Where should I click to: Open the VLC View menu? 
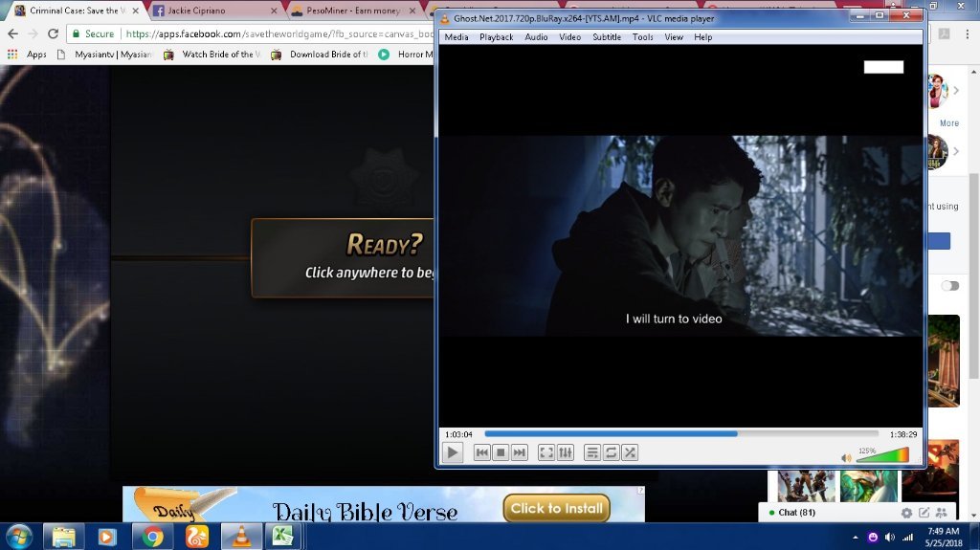(674, 37)
